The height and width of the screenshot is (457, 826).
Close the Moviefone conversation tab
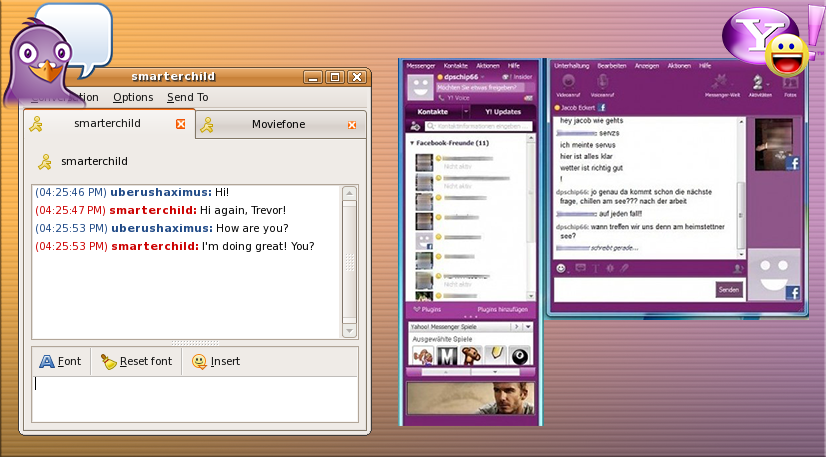click(x=352, y=125)
